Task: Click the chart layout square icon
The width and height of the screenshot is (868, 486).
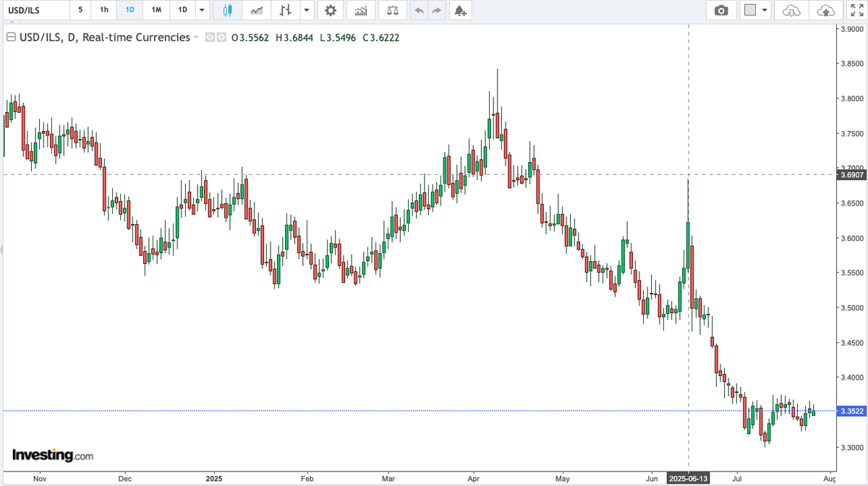Action: pyautogui.click(x=750, y=10)
